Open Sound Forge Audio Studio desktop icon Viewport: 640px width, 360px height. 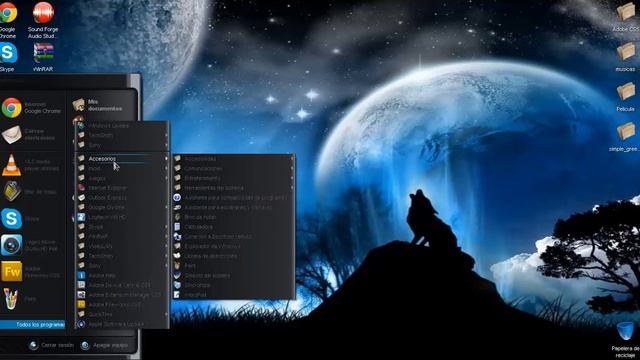click(43, 20)
